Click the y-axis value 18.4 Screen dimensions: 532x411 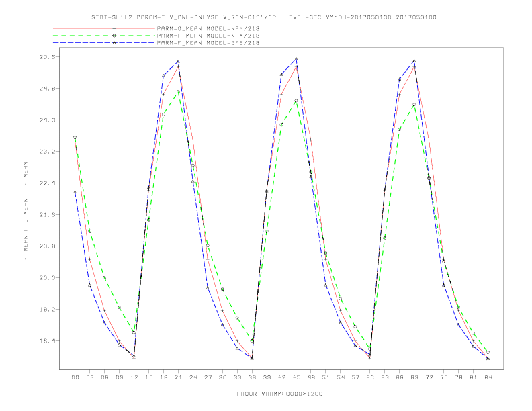[x=48, y=340]
